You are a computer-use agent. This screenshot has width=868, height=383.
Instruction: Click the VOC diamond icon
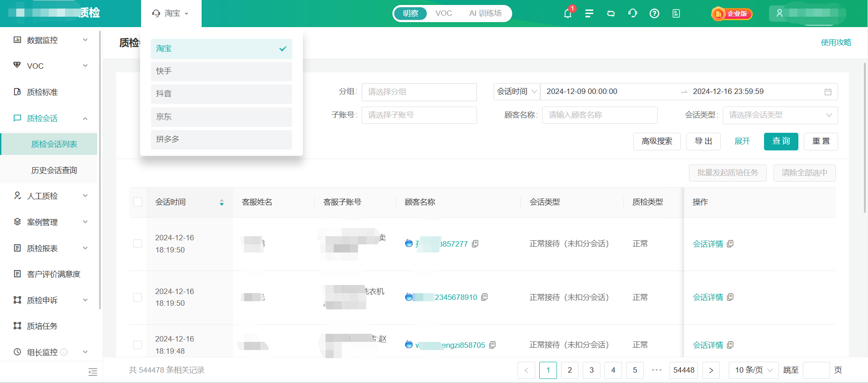tap(17, 65)
